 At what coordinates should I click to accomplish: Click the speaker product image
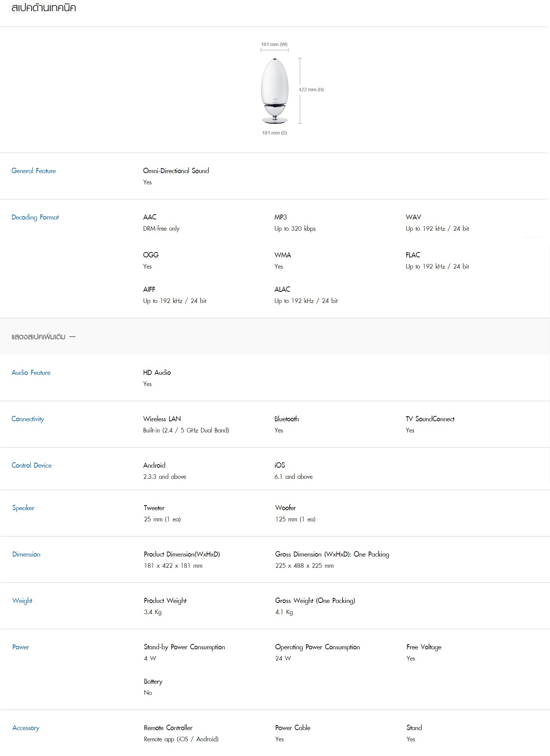pyautogui.click(x=275, y=91)
